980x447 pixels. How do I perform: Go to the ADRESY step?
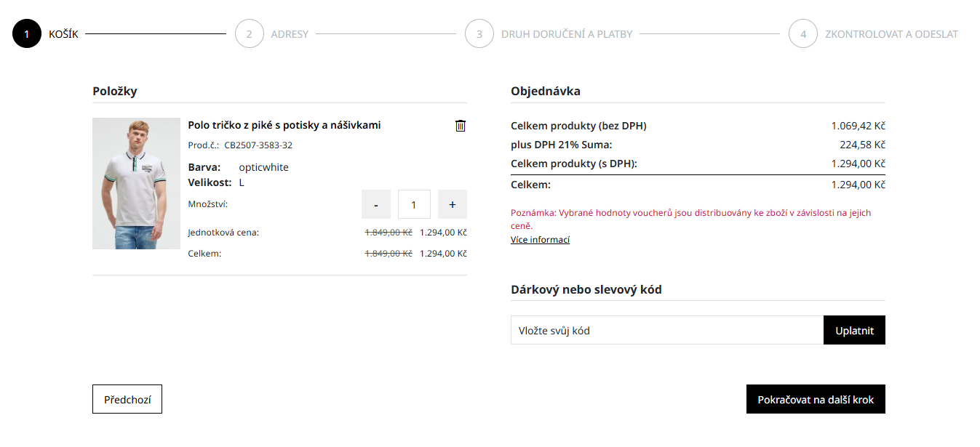tap(290, 34)
